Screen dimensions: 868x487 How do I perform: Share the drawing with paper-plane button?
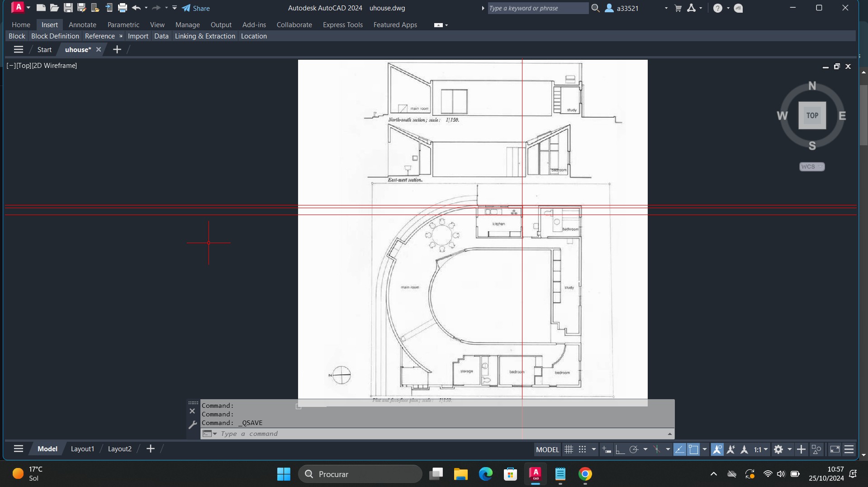[x=196, y=8]
